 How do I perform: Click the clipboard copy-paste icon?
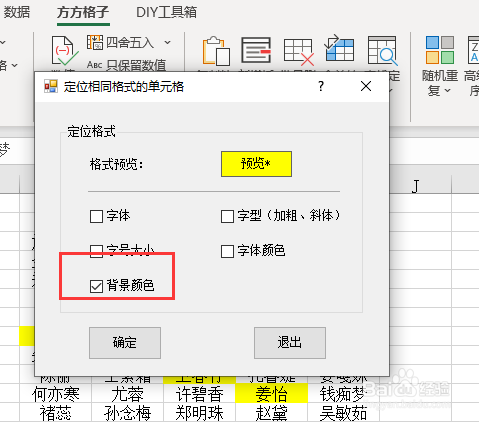point(216,51)
